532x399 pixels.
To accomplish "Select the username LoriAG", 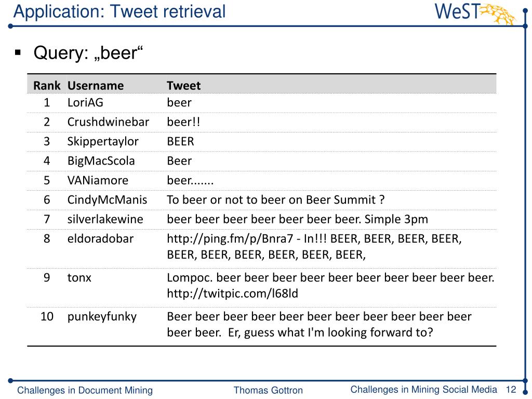I will click(85, 102).
